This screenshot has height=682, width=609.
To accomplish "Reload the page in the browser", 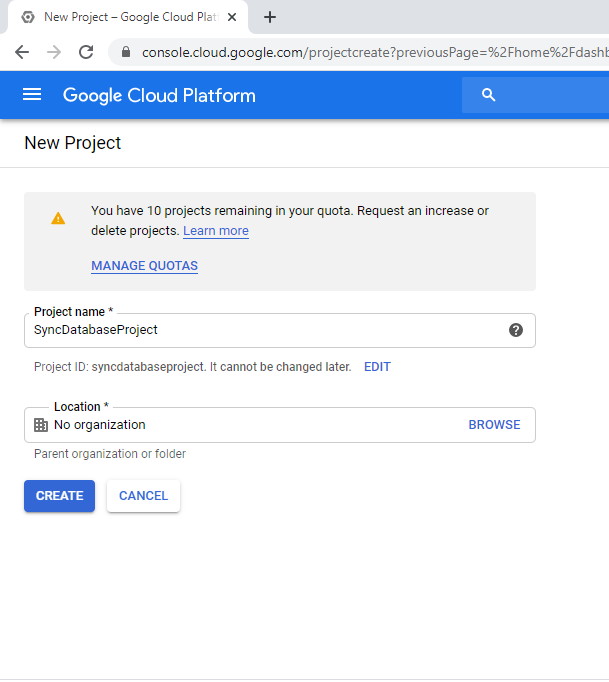I will (x=86, y=52).
